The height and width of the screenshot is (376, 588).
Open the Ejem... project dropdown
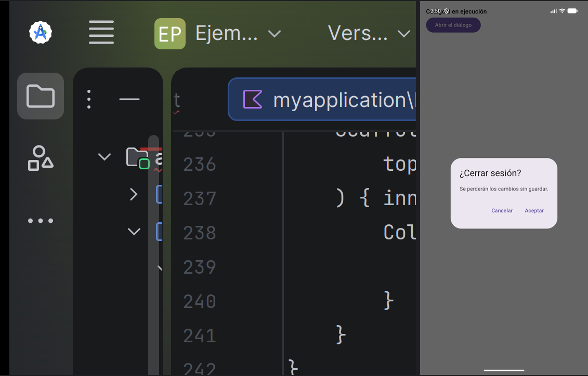pyautogui.click(x=238, y=34)
